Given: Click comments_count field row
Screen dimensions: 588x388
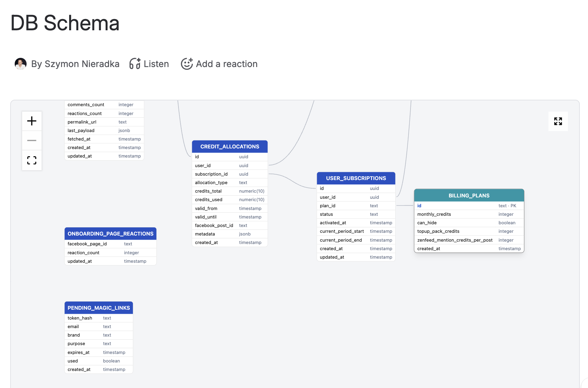Looking at the screenshot, I should coord(104,105).
